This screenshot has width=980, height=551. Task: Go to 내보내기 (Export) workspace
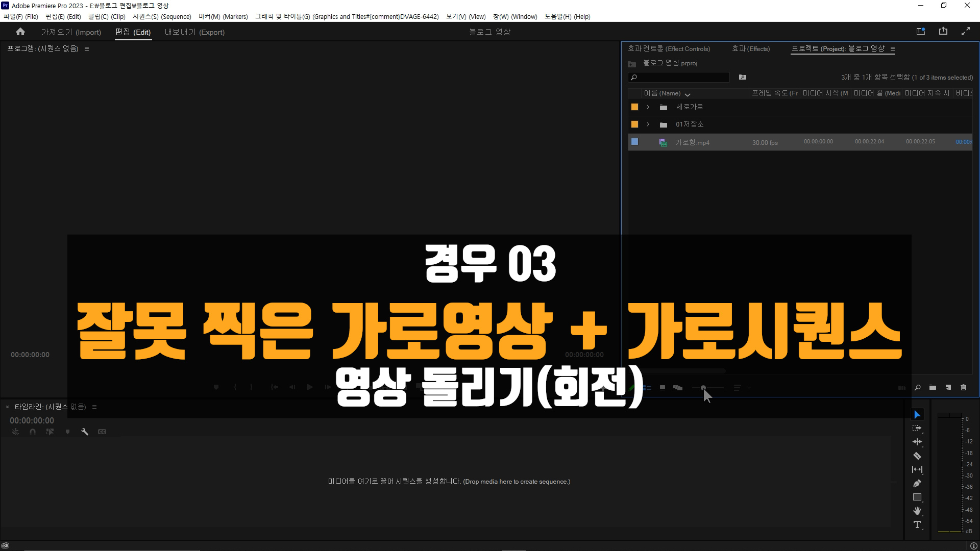(194, 32)
